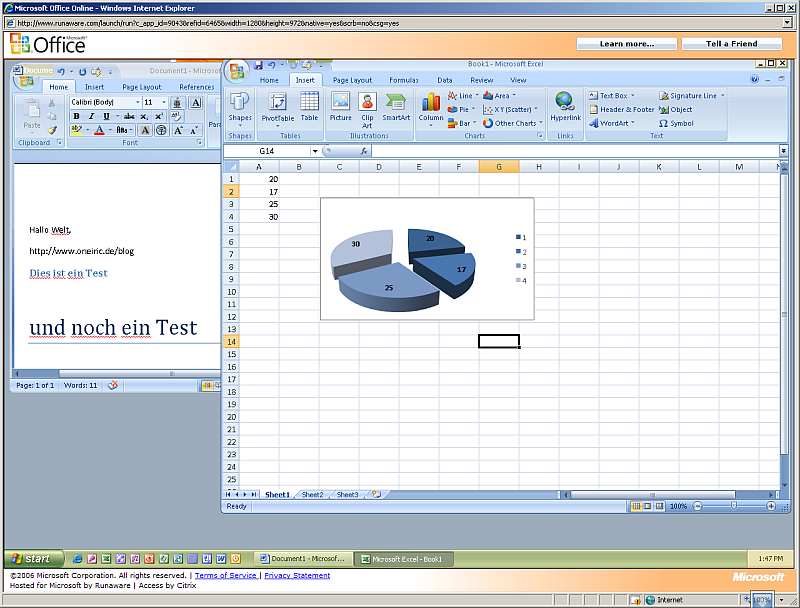Open Terms of Service link
The image size is (800, 608).
coord(226,575)
